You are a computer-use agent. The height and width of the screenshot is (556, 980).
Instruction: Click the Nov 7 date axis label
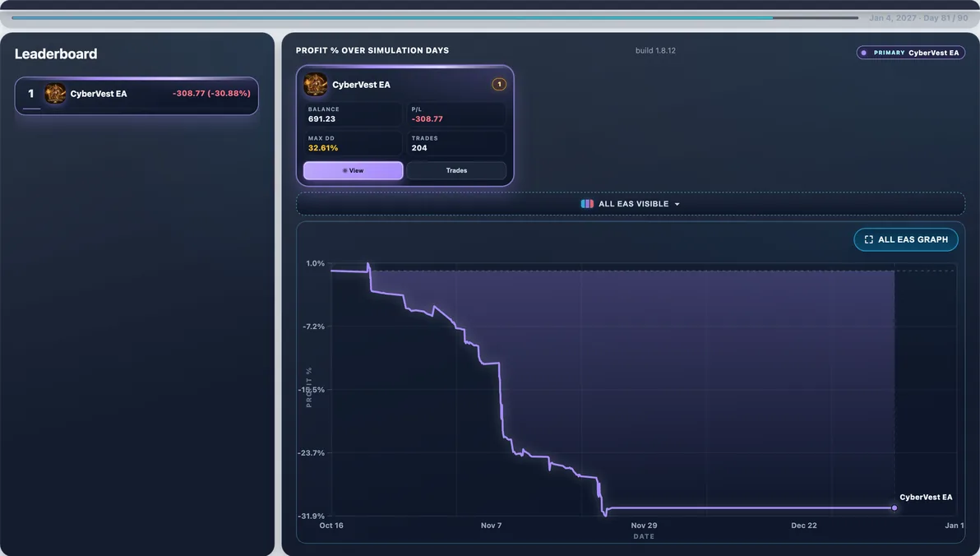coord(492,526)
